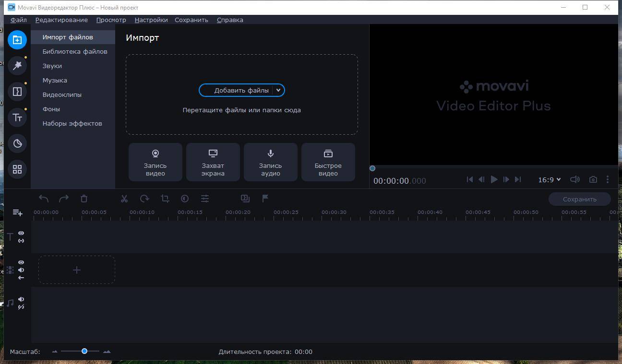Step back one frame

tap(481, 179)
